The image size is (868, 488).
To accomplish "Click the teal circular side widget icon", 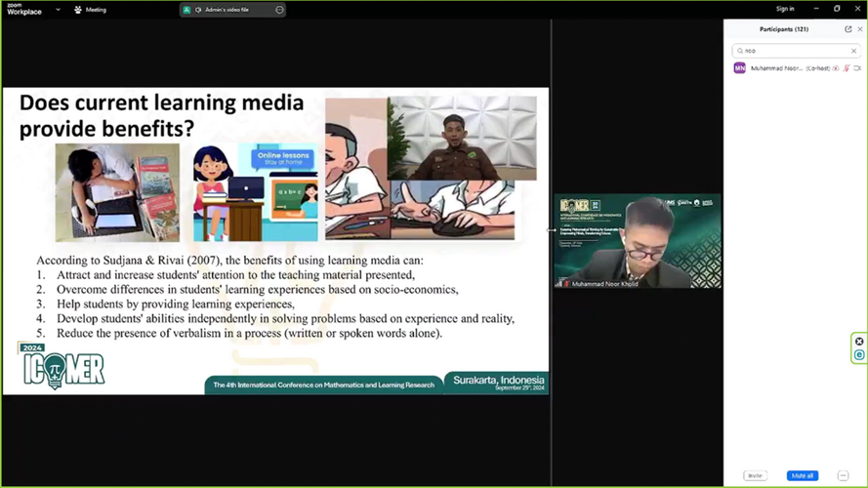I will pos(859,355).
